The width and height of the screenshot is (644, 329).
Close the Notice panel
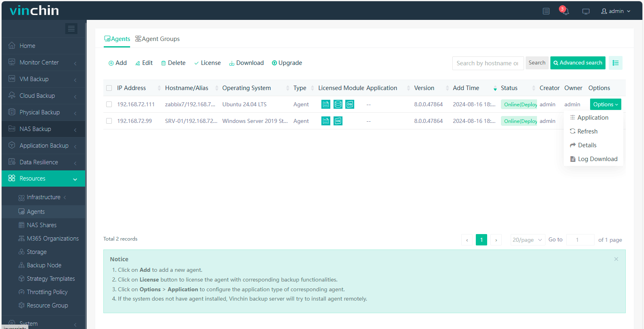[x=616, y=259]
